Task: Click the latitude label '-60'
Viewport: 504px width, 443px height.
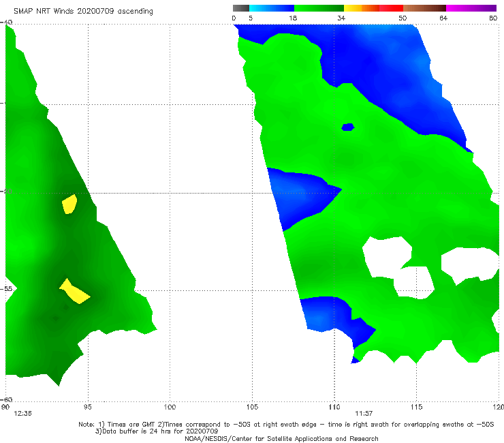Action: (x=6, y=399)
